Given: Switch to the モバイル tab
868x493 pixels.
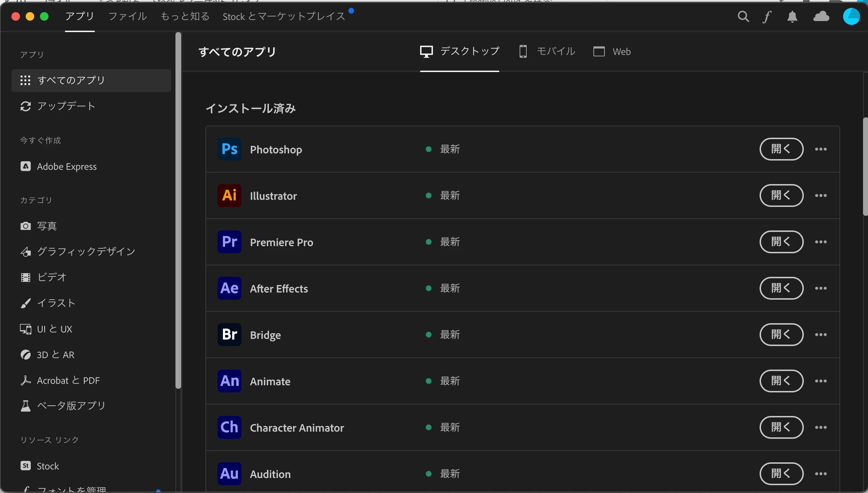Looking at the screenshot, I should point(547,52).
